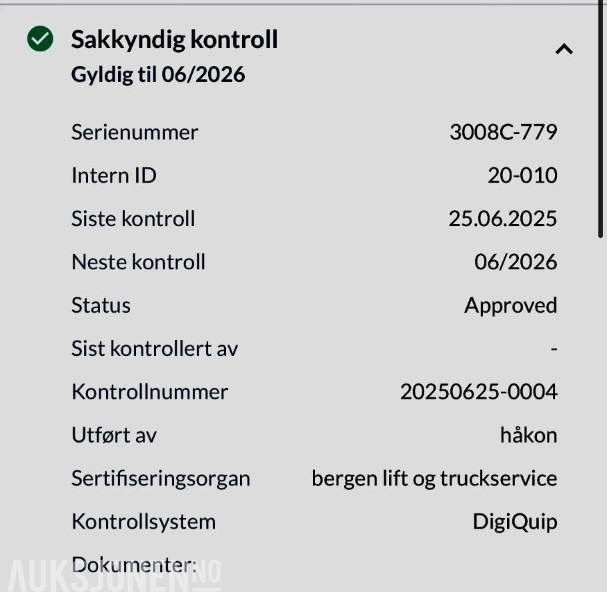Click the Sakkyndig kontroll heading
This screenshot has width=607, height=592.
pos(174,40)
